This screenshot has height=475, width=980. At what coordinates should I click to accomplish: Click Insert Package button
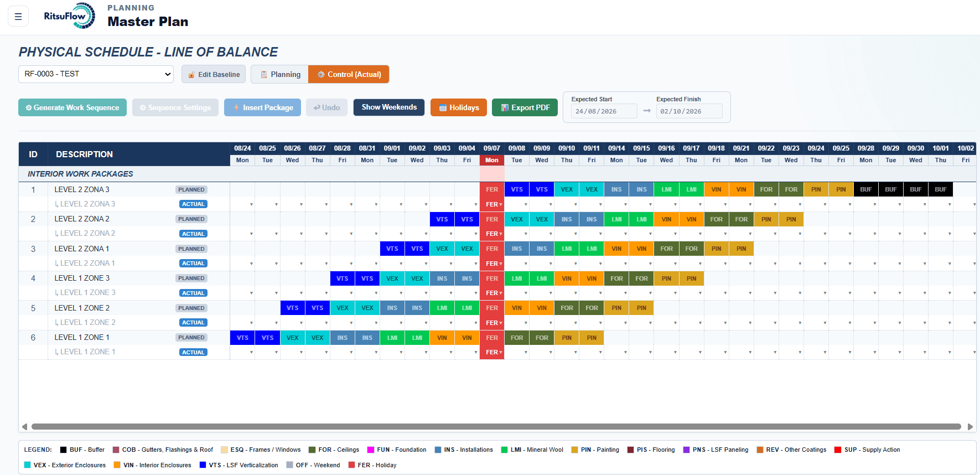coord(262,107)
